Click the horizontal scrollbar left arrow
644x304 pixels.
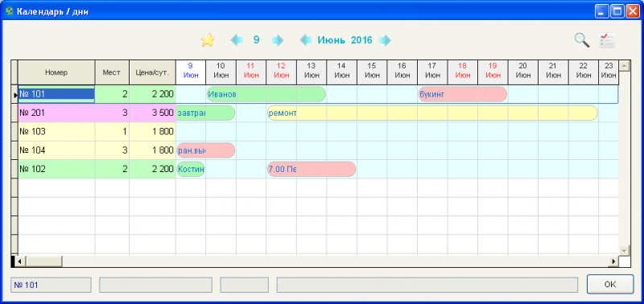point(19,261)
